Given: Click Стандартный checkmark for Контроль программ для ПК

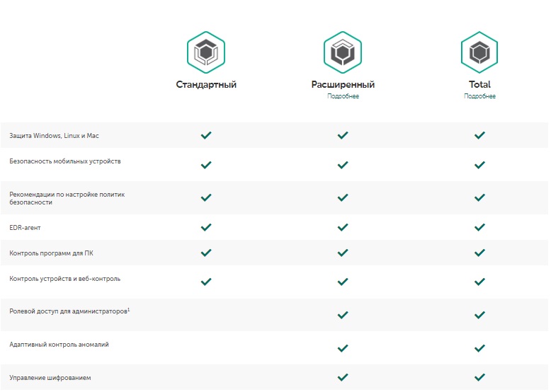Looking at the screenshot, I should [x=206, y=253].
